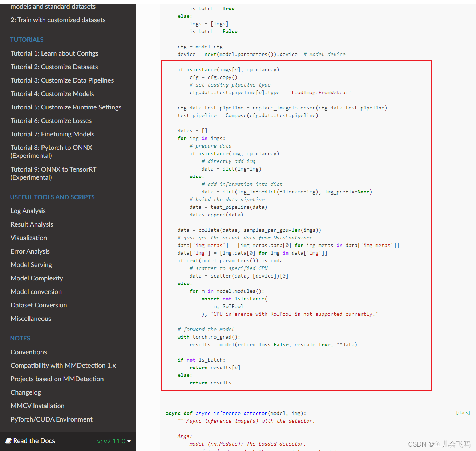This screenshot has height=451, width=476.
Task: Open the Conventions notes page
Action: (28, 352)
